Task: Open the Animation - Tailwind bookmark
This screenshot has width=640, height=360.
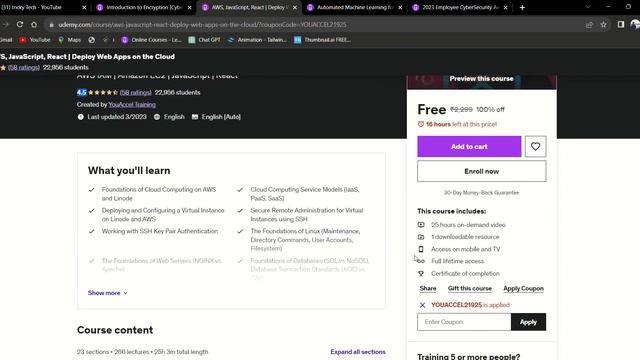Action: tap(257, 40)
